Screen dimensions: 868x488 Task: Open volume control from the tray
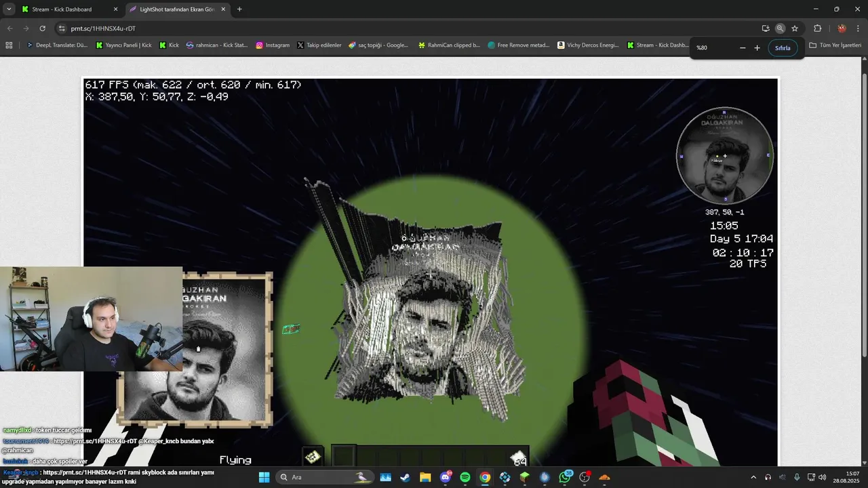[823, 477]
